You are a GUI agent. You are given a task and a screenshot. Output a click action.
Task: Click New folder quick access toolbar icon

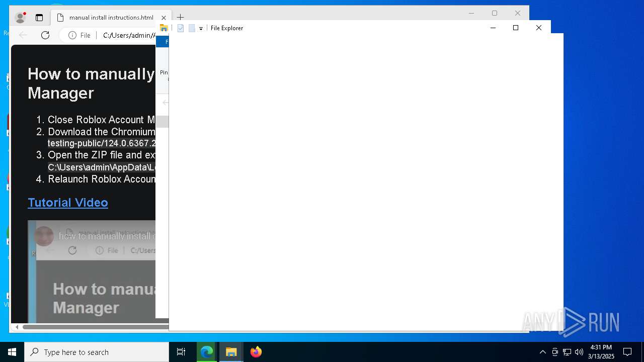pyautogui.click(x=192, y=28)
